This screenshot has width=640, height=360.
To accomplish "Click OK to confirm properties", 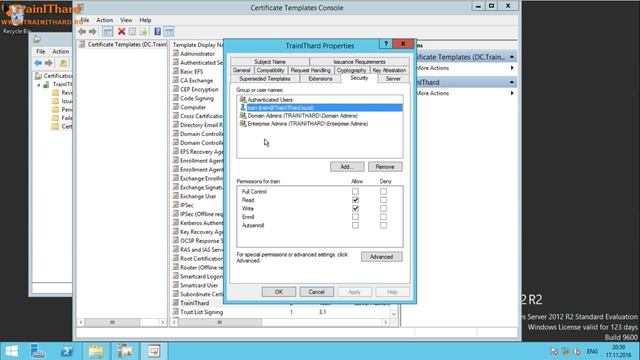I will [x=279, y=292].
